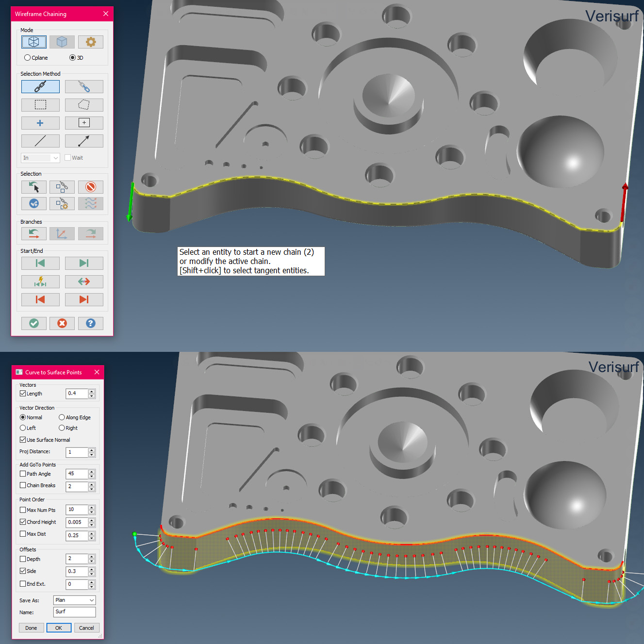Screen dimensions: 644x644
Task: Move chain start forward green icon
Action: coord(84,263)
